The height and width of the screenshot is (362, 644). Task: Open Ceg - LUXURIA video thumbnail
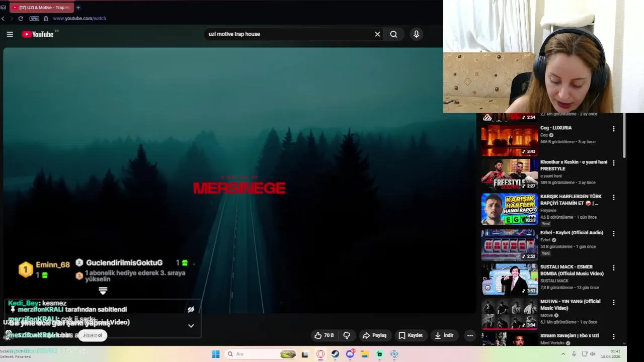pyautogui.click(x=509, y=140)
